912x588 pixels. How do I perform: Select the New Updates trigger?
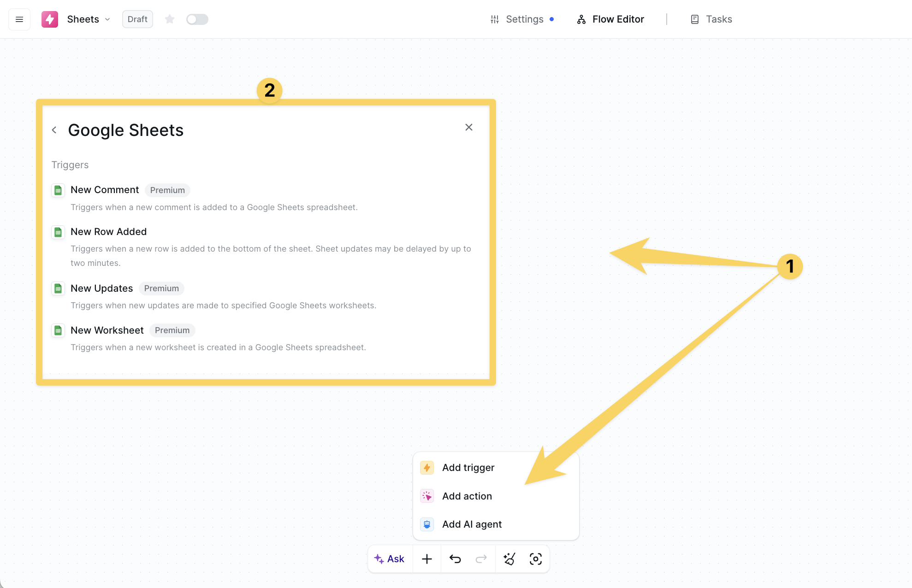click(x=101, y=288)
